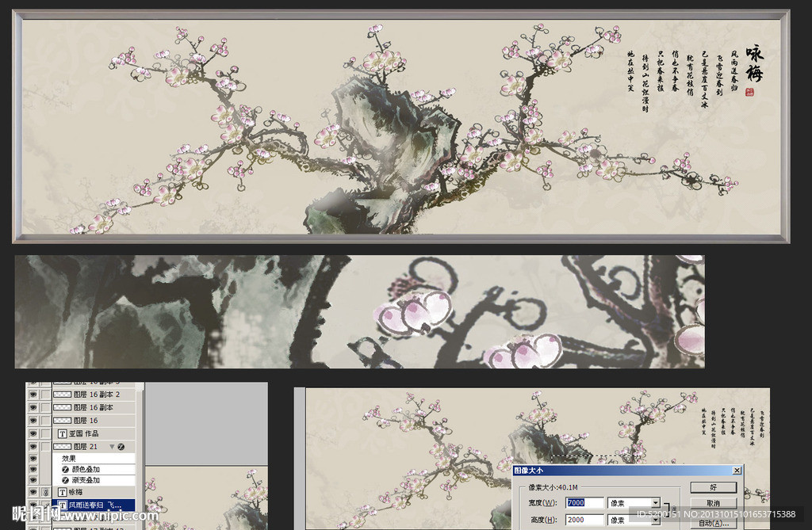The width and height of the screenshot is (812, 530).
Task: Click the 高度 height field 2000
Action: [584, 520]
